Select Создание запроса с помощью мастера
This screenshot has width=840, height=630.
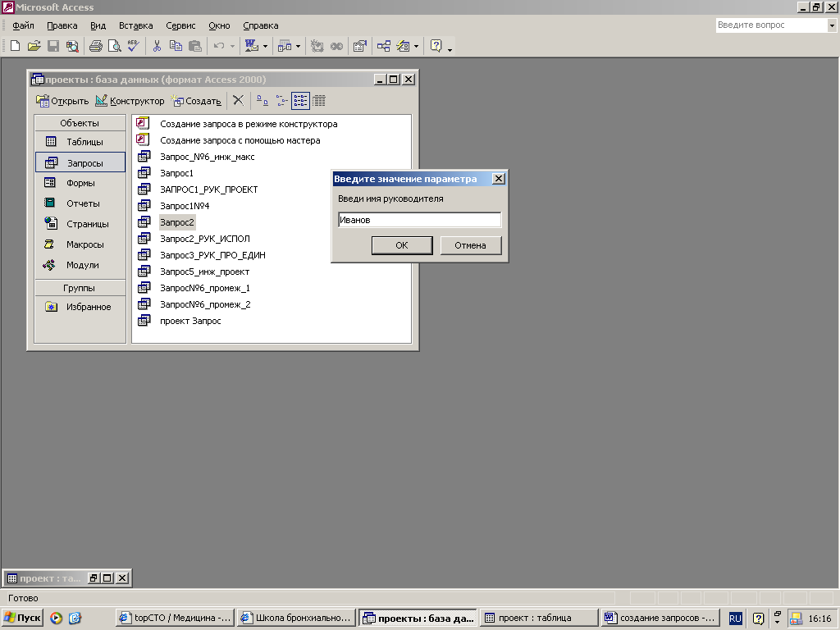point(240,140)
